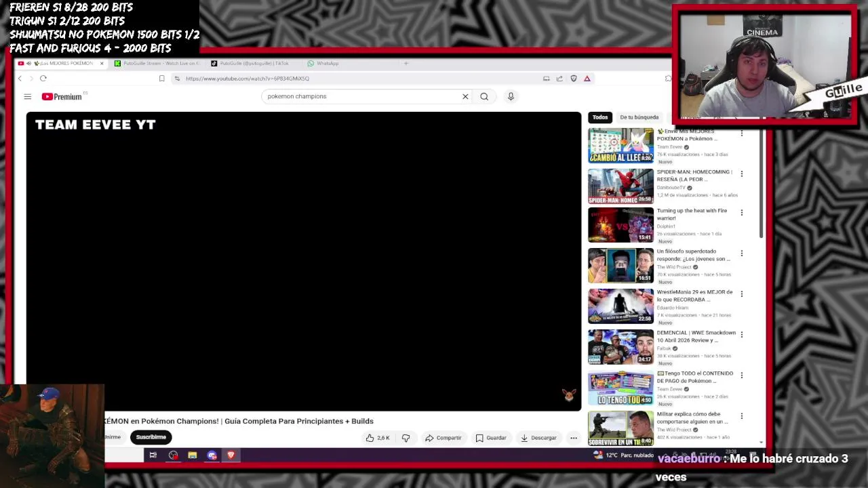Viewport: 868px width, 488px height.
Task: Open the Militar explica video thumbnail
Action: tap(620, 428)
